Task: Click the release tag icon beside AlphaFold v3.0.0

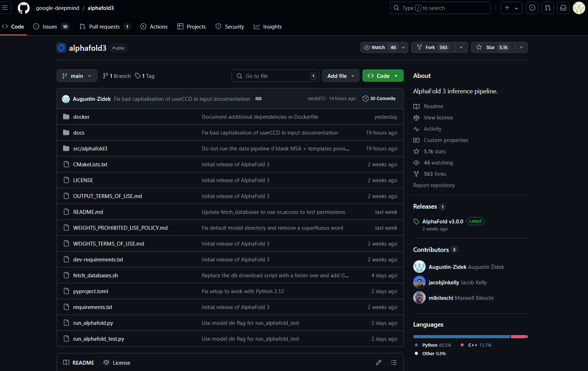Action: point(416,222)
